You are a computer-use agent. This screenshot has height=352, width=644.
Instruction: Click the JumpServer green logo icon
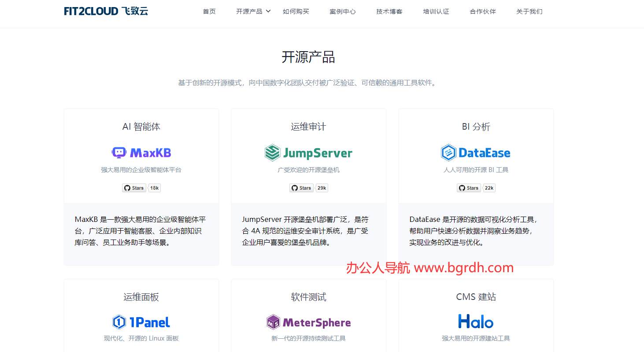(272, 153)
